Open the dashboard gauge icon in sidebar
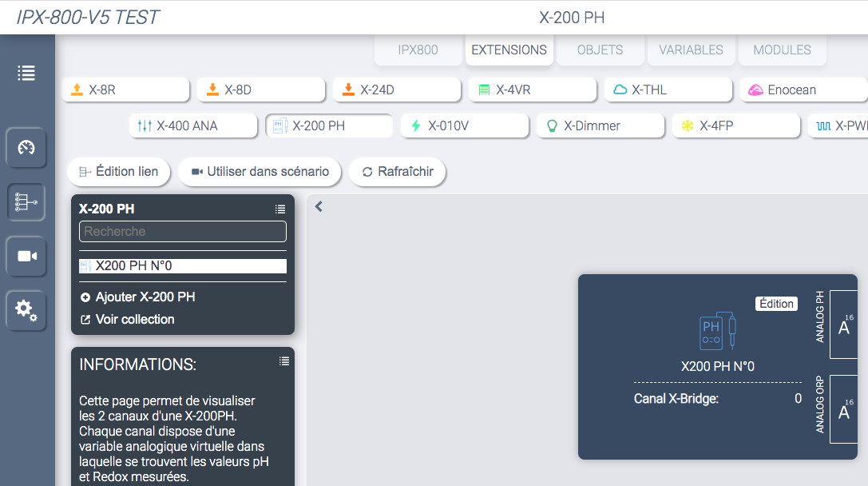Image resolution: width=868 pixels, height=486 pixels. pos(26,148)
